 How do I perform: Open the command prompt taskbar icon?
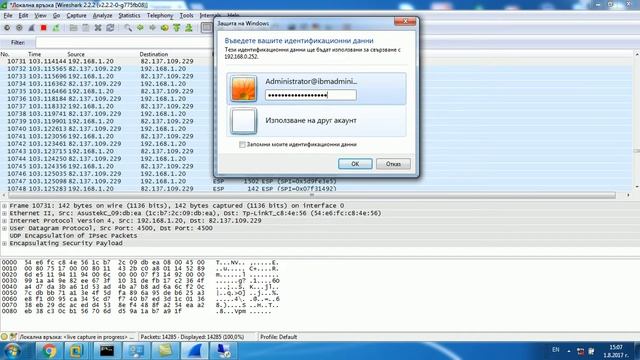click(x=107, y=351)
